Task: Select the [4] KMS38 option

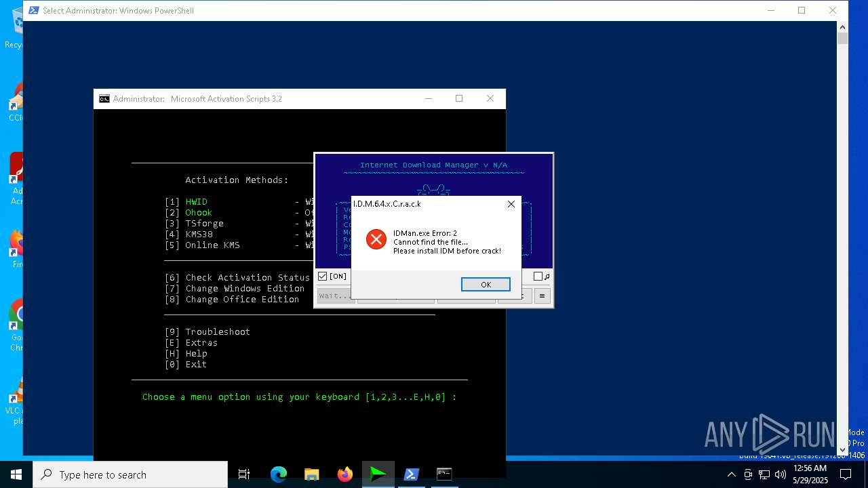Action: pyautogui.click(x=189, y=235)
